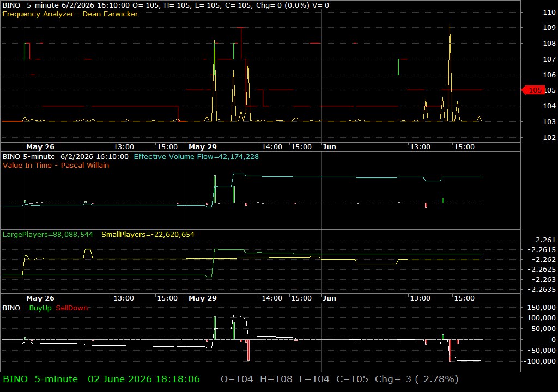The height and width of the screenshot is (392, 558).
Task: Click -2.2625 value on players axis
Action: tap(541, 269)
